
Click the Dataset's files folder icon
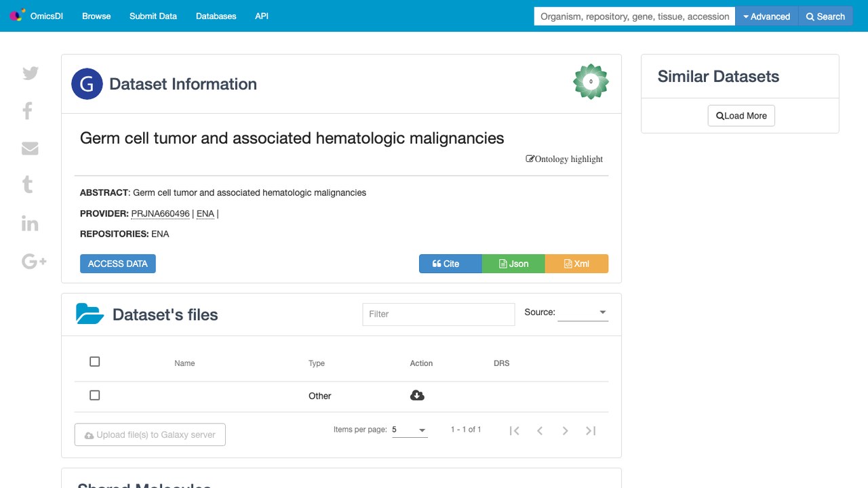click(x=90, y=314)
